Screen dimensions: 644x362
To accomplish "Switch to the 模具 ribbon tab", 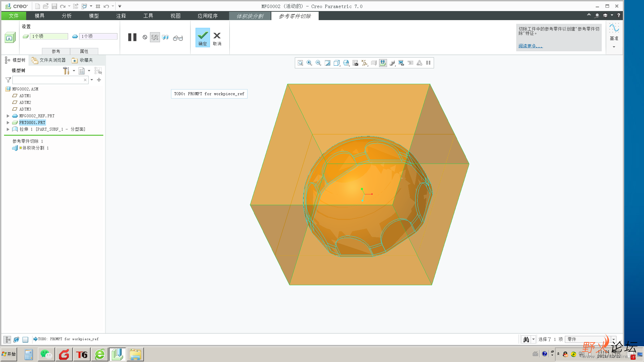I will [x=40, y=16].
